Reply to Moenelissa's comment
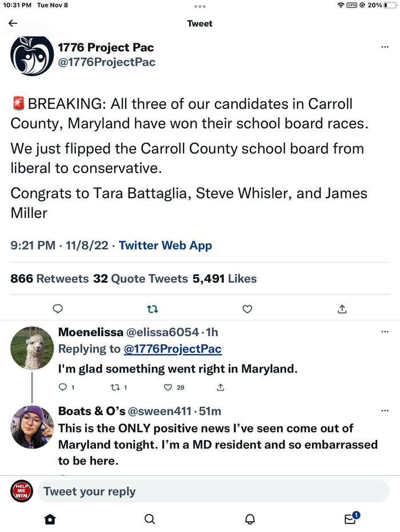The height and width of the screenshot is (532, 400). 63,387
